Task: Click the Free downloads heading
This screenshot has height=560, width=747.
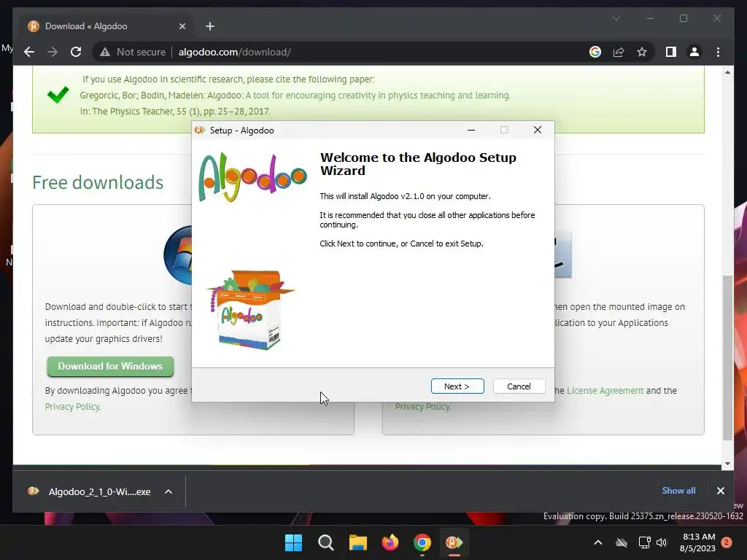Action: (x=98, y=182)
